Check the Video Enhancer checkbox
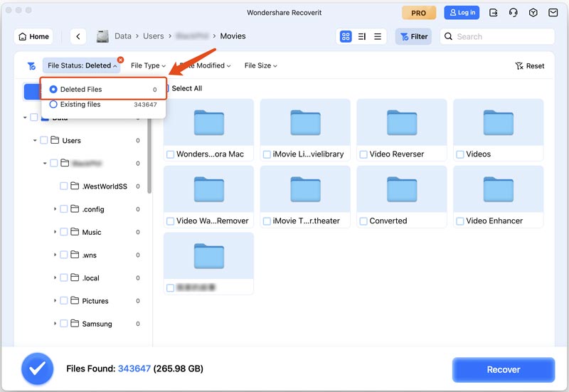 459,221
